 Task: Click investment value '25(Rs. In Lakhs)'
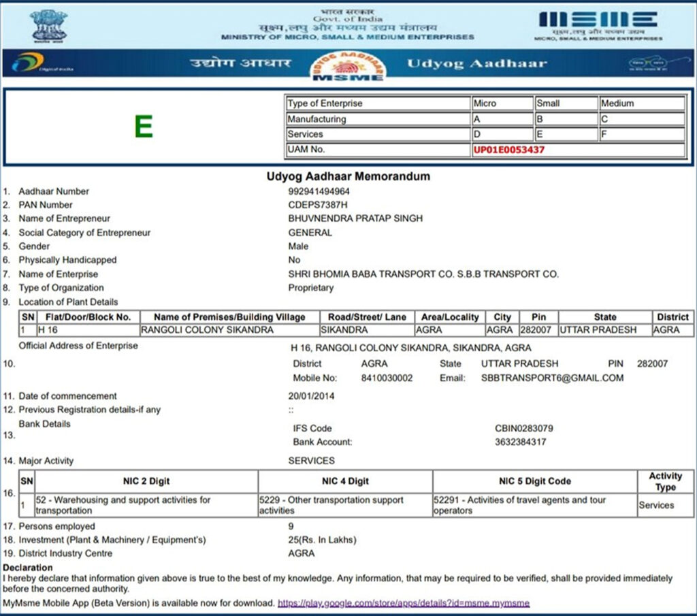click(322, 540)
